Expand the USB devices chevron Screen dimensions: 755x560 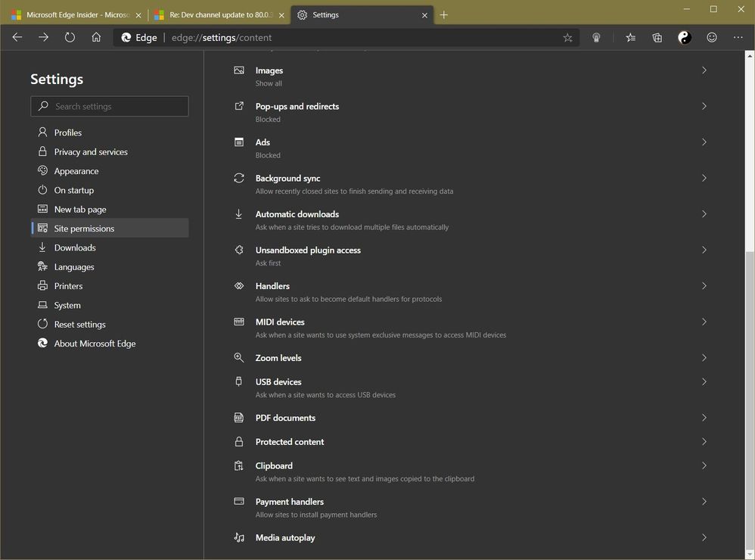click(x=704, y=381)
